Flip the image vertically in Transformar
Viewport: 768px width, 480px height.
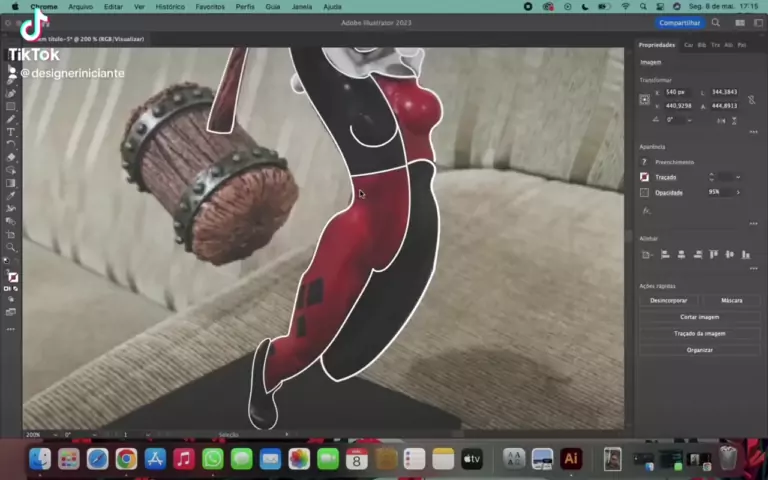click(x=734, y=120)
